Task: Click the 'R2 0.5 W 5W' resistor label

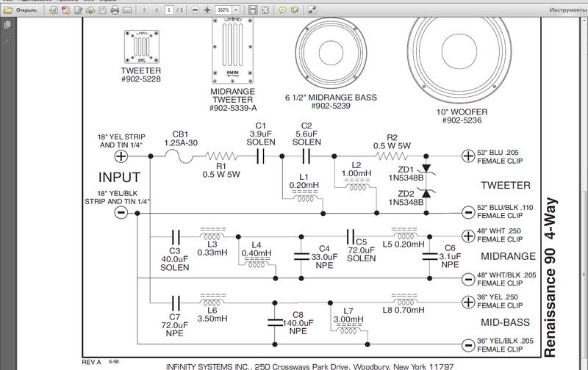Action: pyautogui.click(x=392, y=142)
